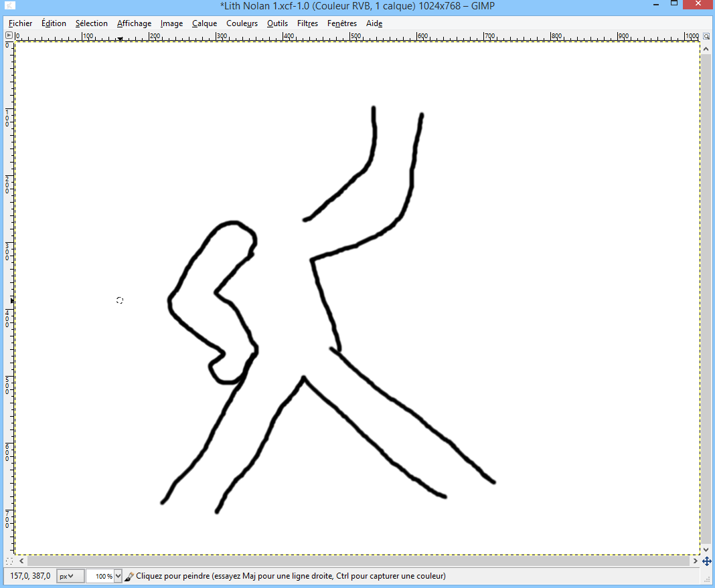
Task: Click the 100% zoom input field
Action: pyautogui.click(x=100, y=576)
